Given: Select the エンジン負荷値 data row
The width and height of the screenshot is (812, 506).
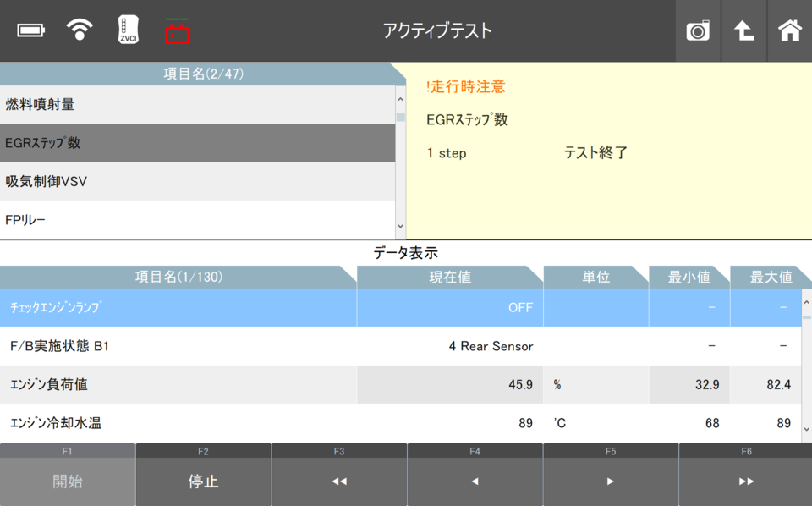Looking at the screenshot, I should pyautogui.click(x=400, y=384).
